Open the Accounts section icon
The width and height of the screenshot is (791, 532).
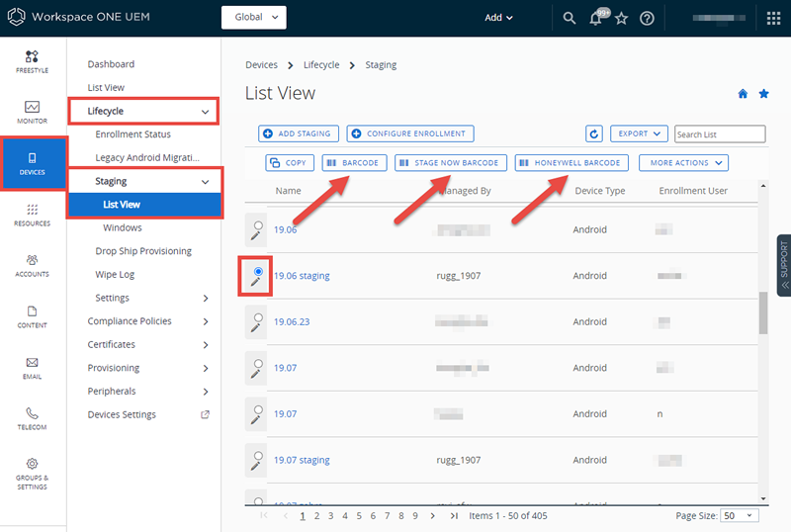32,260
